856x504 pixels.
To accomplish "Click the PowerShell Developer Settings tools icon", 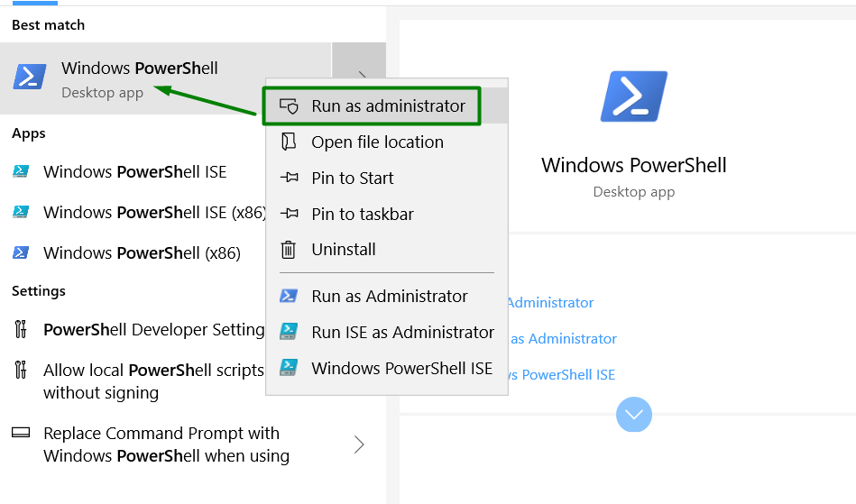I will [21, 329].
